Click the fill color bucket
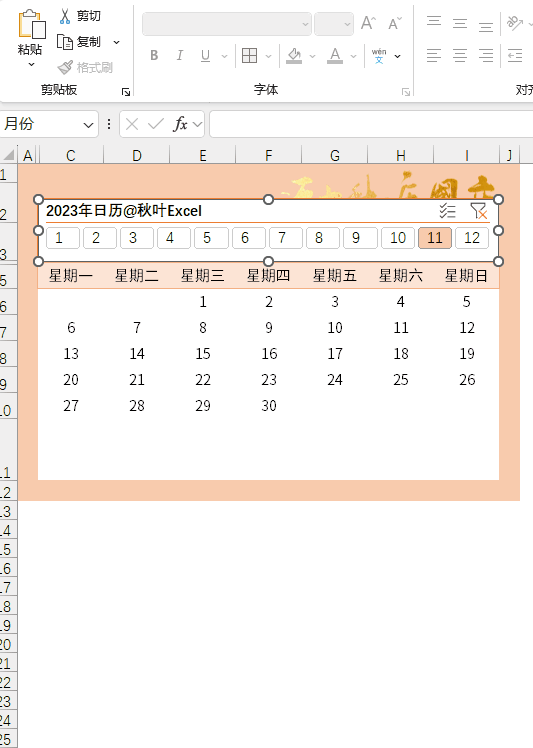The width and height of the screenshot is (533, 748). pos(294,56)
